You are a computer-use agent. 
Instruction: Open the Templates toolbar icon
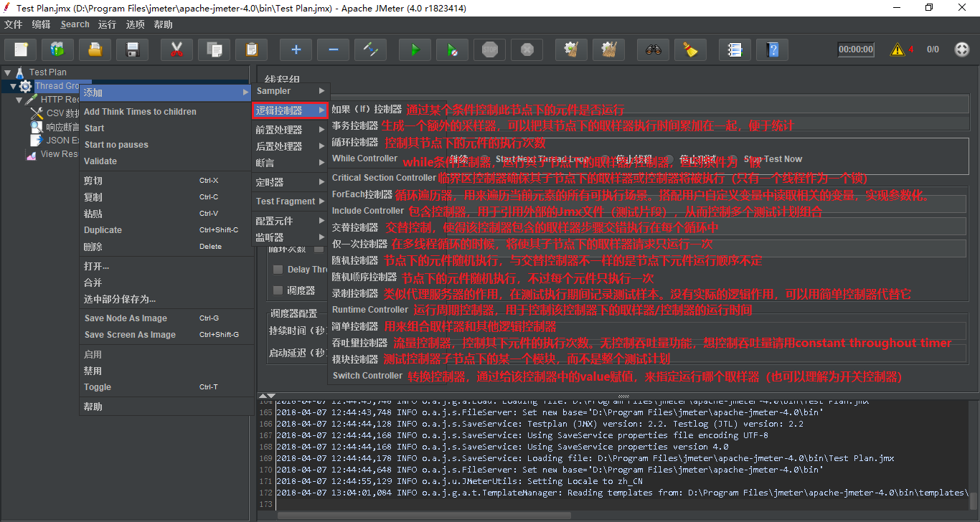(x=57, y=49)
